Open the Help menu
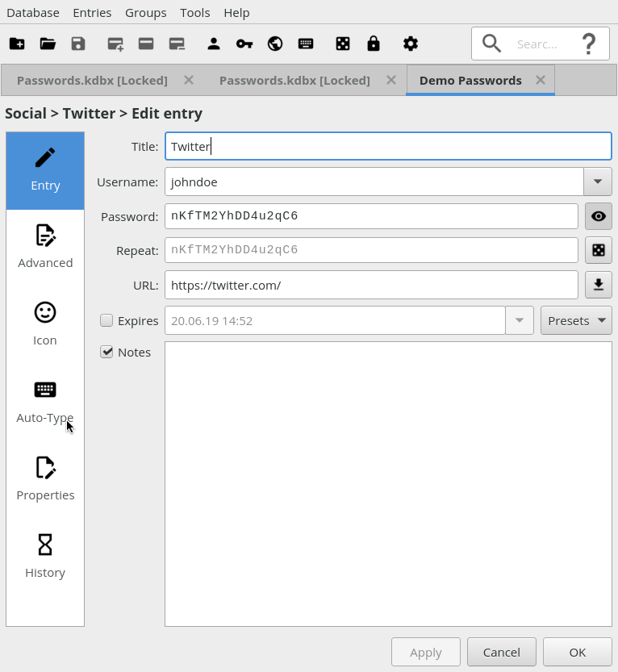Screen dimensions: 618x672 pos(236,13)
